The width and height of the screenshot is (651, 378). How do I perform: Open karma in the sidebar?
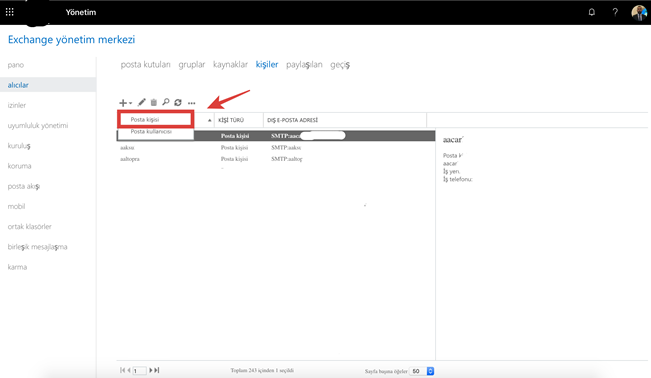(x=17, y=267)
